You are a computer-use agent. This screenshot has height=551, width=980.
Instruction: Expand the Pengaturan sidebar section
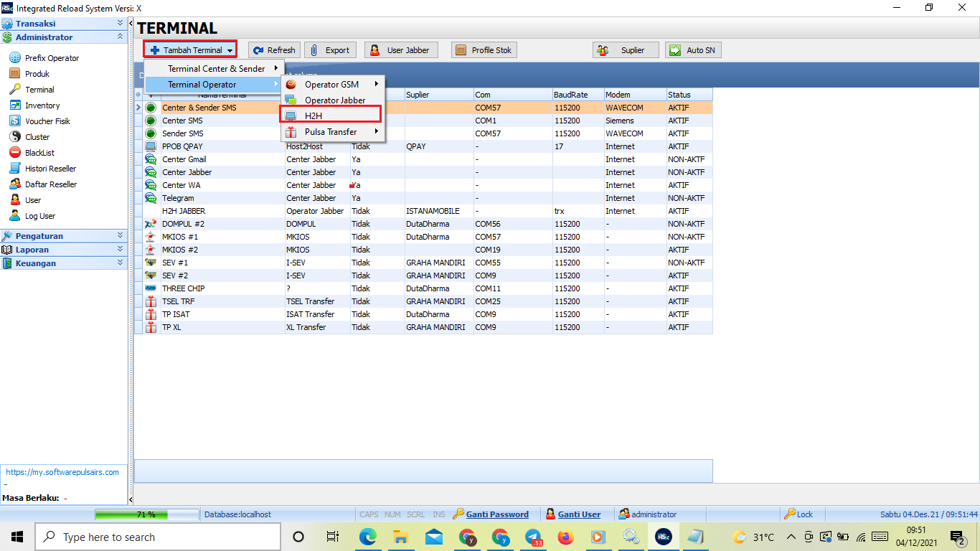[121, 236]
